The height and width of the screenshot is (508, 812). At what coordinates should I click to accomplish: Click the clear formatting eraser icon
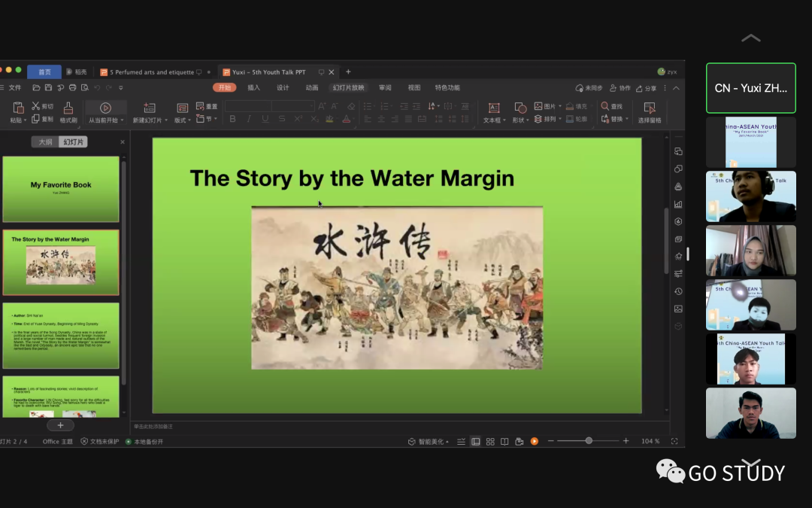[351, 106]
